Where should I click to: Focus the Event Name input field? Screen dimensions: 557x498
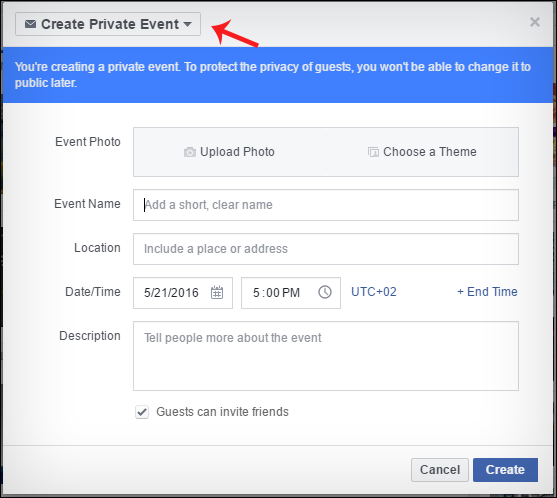coord(326,205)
